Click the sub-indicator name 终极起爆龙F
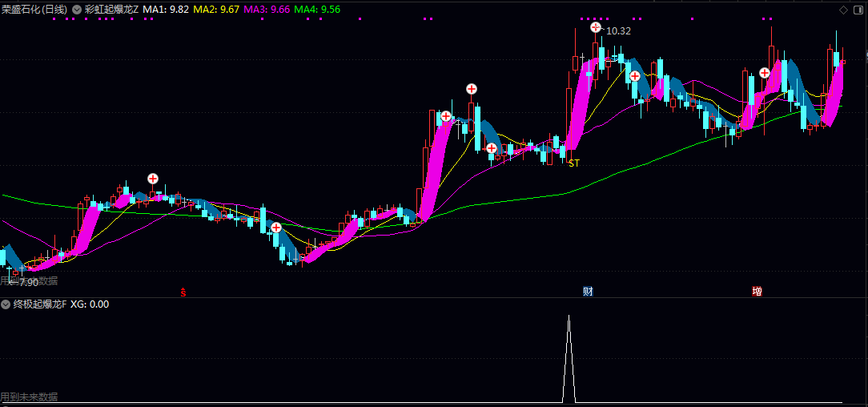This screenshot has height=407, width=868. [x=40, y=304]
